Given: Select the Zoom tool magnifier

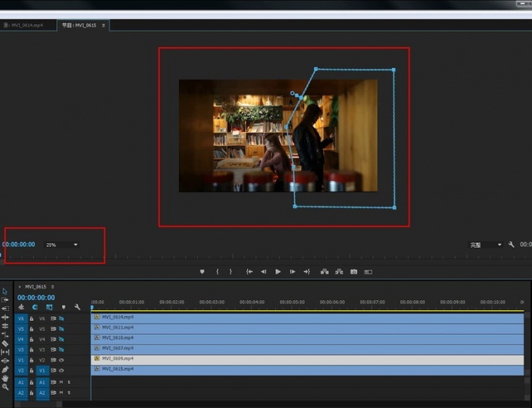Looking at the screenshot, I should point(5,387).
